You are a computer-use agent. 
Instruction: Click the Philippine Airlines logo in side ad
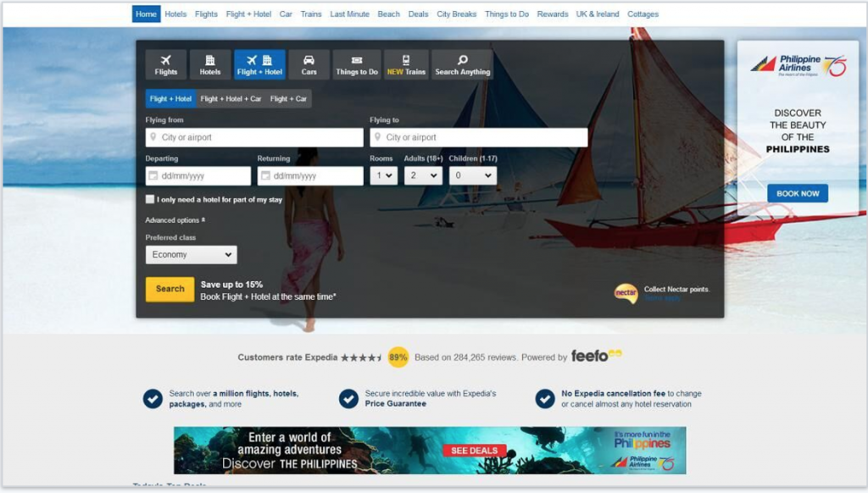click(798, 66)
